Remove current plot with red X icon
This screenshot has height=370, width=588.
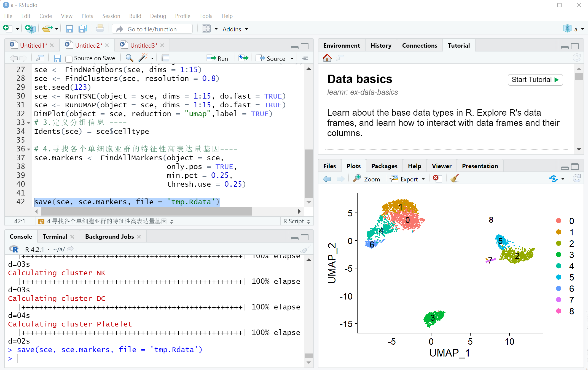point(436,178)
